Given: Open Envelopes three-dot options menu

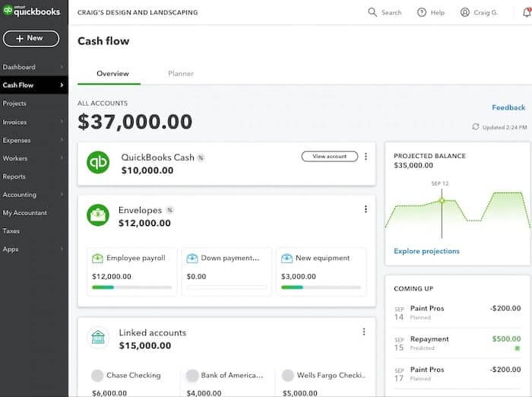Looking at the screenshot, I should point(366,209).
